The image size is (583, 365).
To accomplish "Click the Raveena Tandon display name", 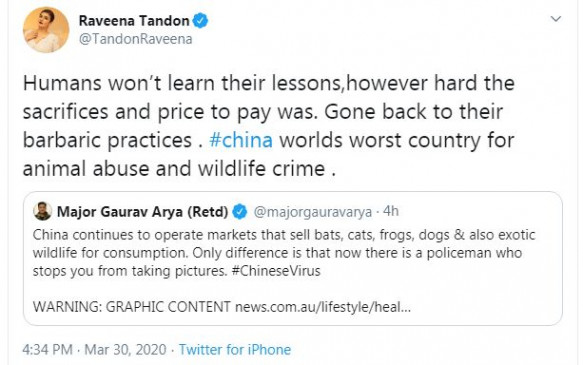I will tap(134, 20).
